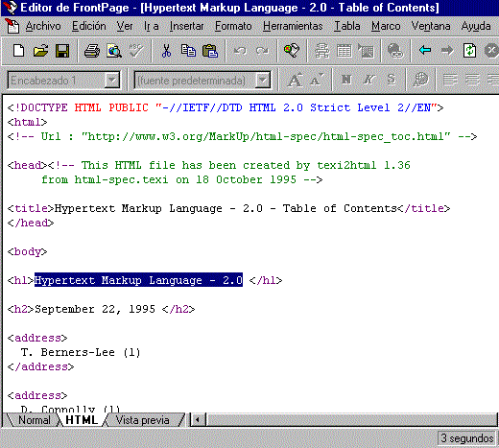Switch to the HTML view tab
Viewport: 499px width, 448px height.
(x=82, y=420)
